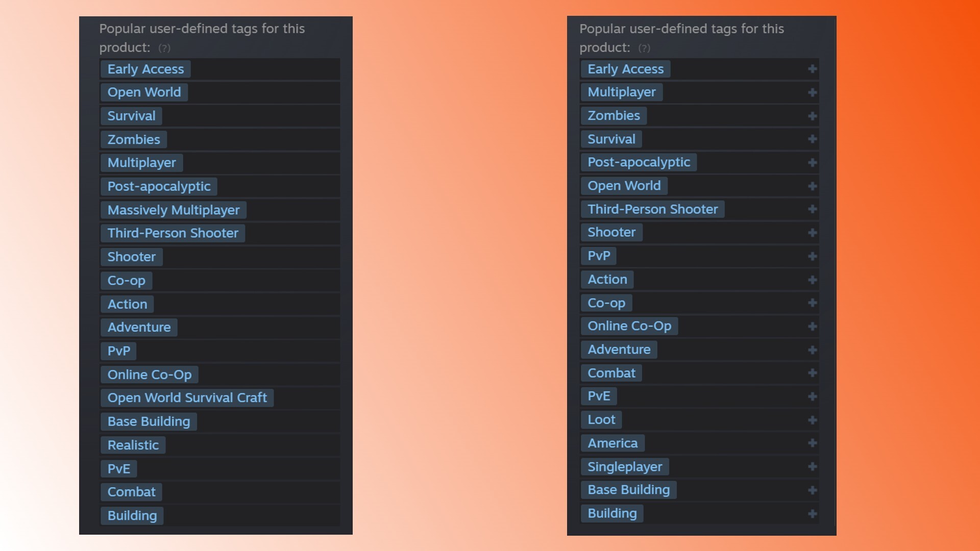
Task: Select the Massively Multiplayer tag
Action: pyautogui.click(x=173, y=209)
